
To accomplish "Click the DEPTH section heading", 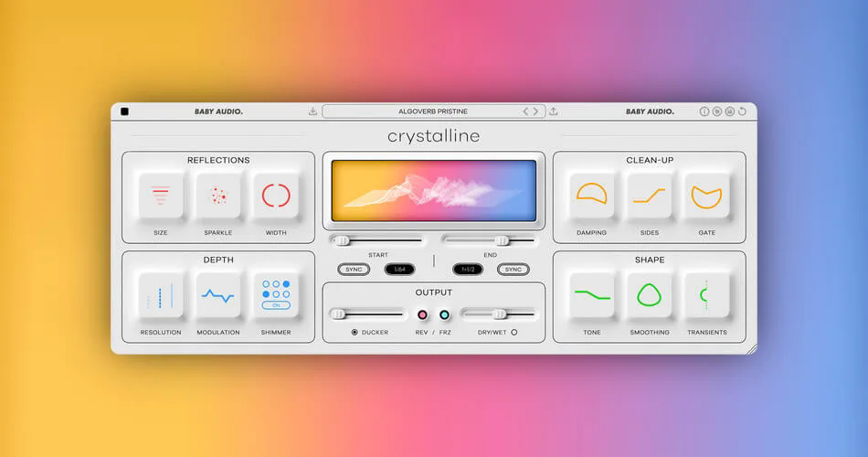I will 218,260.
